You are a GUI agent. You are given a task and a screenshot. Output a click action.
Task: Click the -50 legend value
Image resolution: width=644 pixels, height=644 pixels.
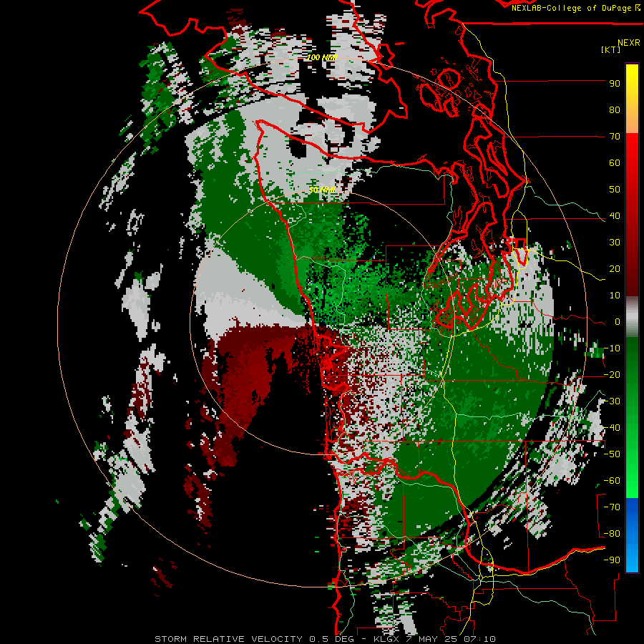[612, 454]
